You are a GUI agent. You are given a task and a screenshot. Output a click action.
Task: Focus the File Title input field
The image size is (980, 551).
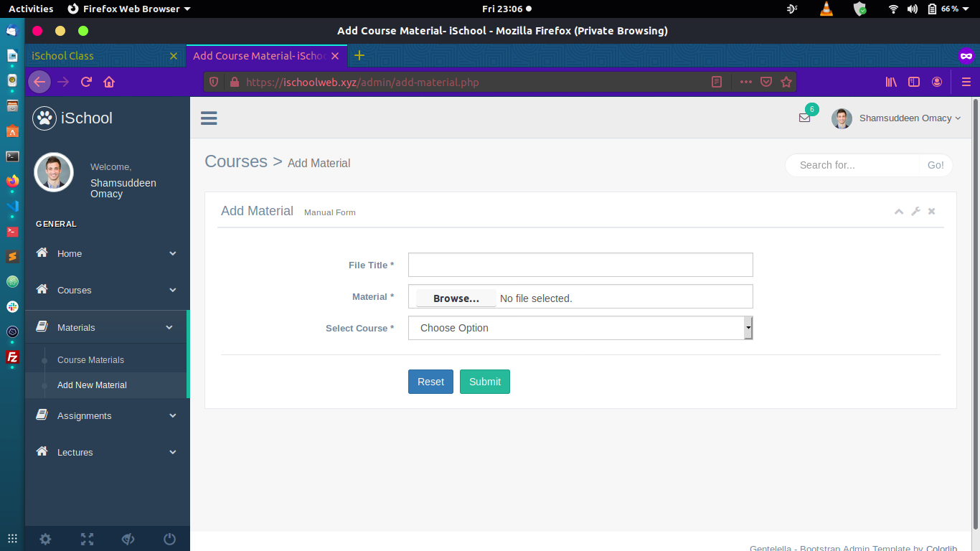click(x=580, y=265)
